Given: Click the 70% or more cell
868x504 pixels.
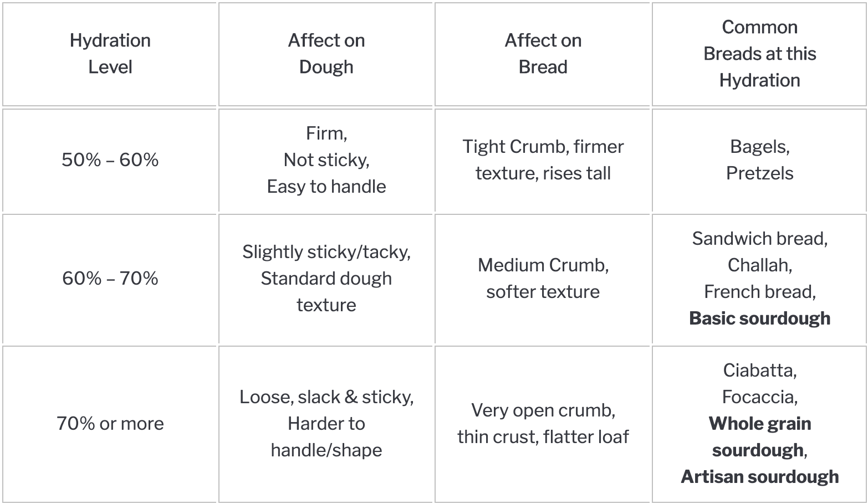Looking at the screenshot, I should coord(110,424).
